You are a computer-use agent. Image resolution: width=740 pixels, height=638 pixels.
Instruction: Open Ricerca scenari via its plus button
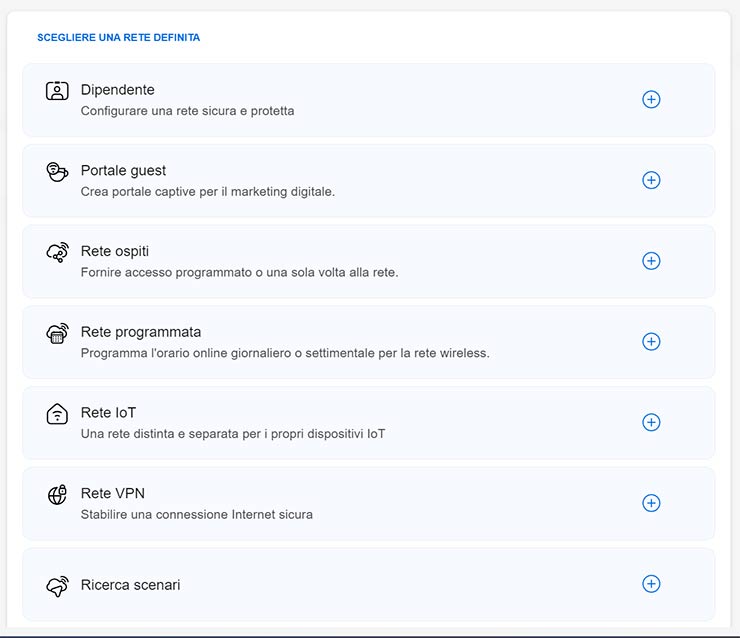pyautogui.click(x=651, y=584)
